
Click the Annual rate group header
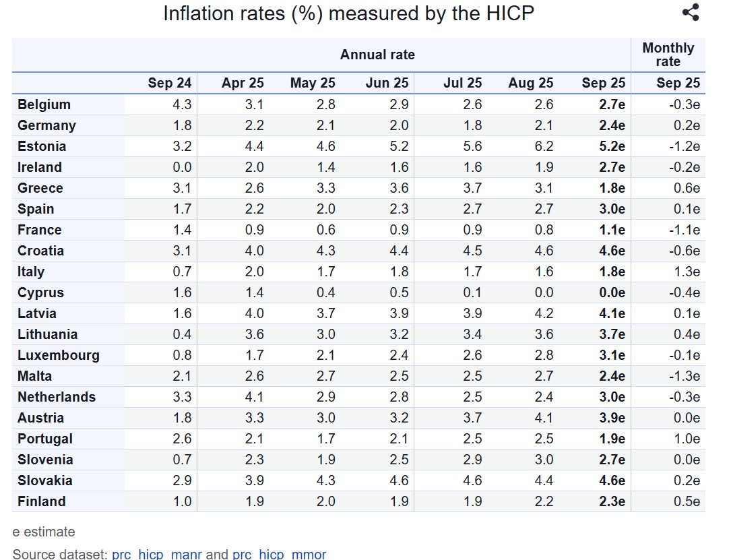[x=377, y=55]
